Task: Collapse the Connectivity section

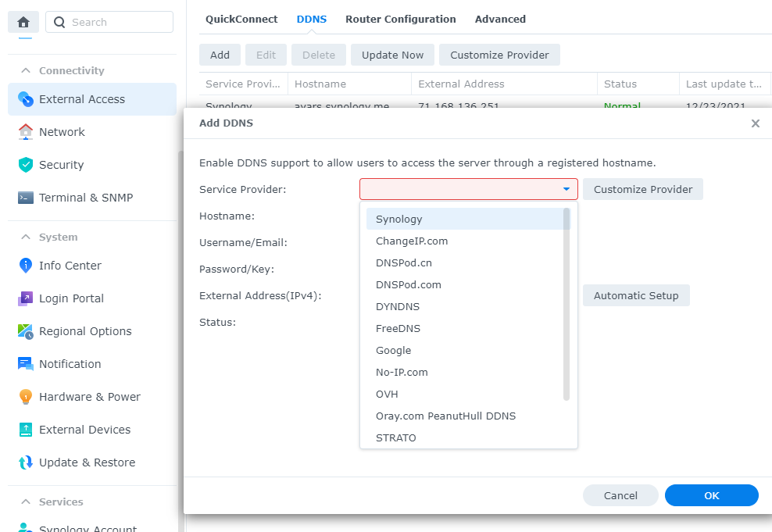Action: pyautogui.click(x=26, y=70)
